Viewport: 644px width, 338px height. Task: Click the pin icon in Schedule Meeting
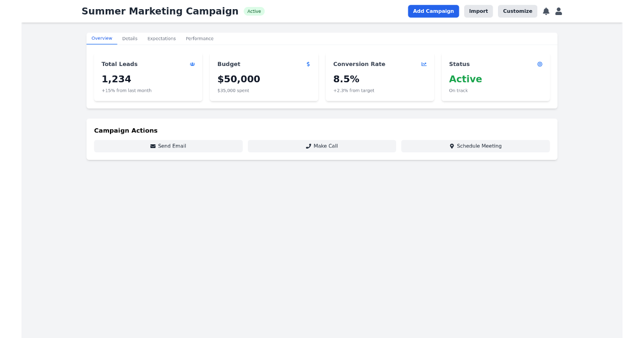(x=451, y=145)
